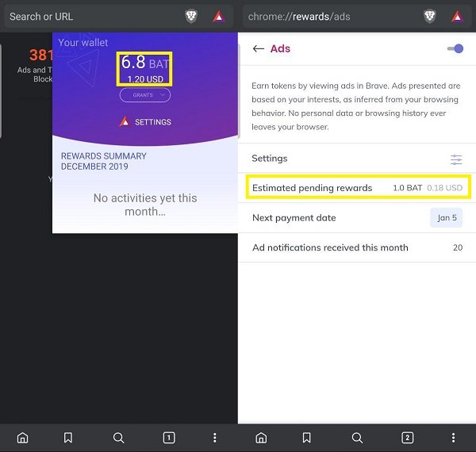Focus the Search or URL field
The image size is (476, 452).
(118, 17)
